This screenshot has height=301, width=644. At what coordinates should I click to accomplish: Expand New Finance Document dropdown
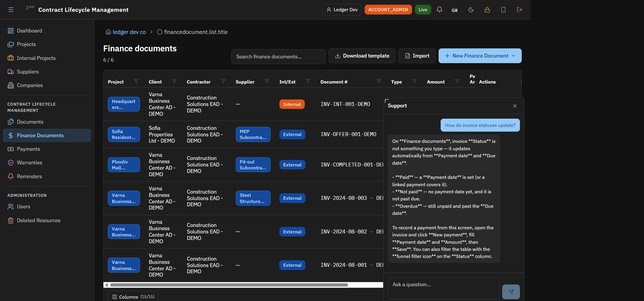click(480, 56)
